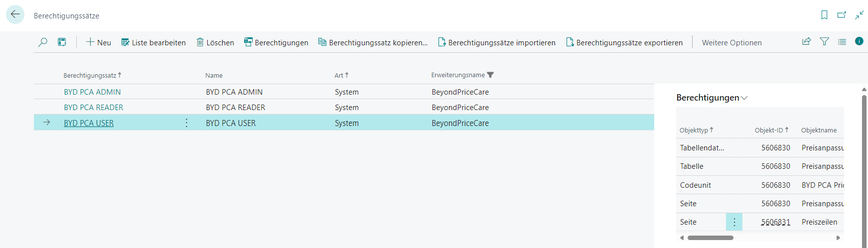Screen dimensions: 868x248
Task: Click the list layout view icon
Action: [x=842, y=42]
